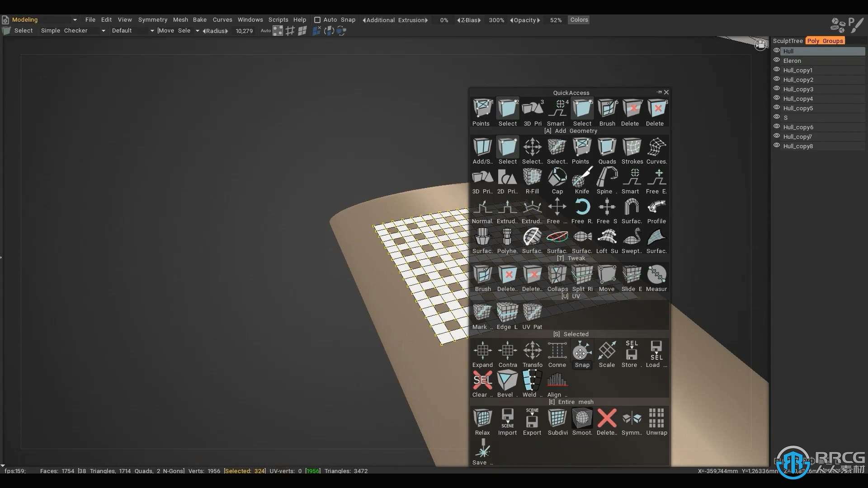Click the Unwrap icon
Viewport: 868px width, 488px height.
[656, 422]
